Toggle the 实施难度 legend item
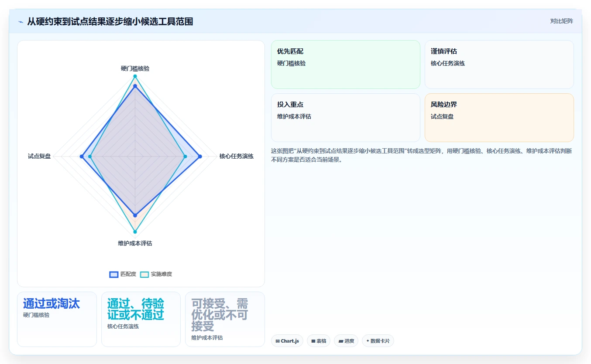 click(156, 274)
